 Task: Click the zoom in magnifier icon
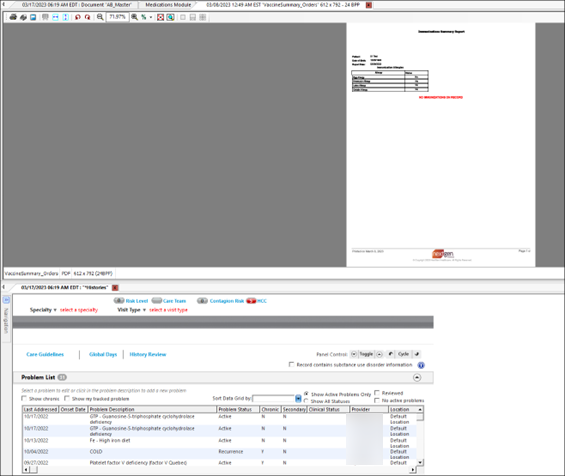point(134,17)
